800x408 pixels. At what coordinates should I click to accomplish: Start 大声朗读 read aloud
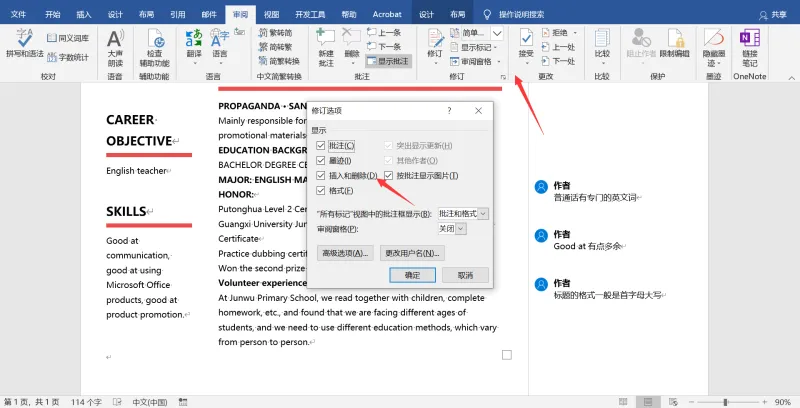pos(115,48)
